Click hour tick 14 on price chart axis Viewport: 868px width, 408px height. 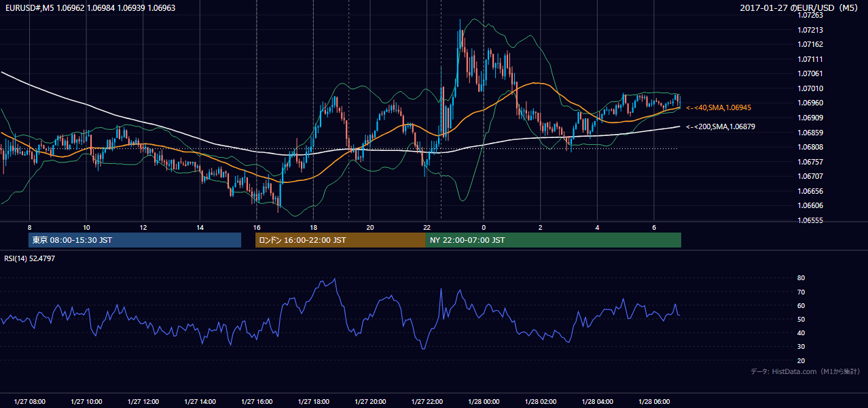(x=200, y=226)
